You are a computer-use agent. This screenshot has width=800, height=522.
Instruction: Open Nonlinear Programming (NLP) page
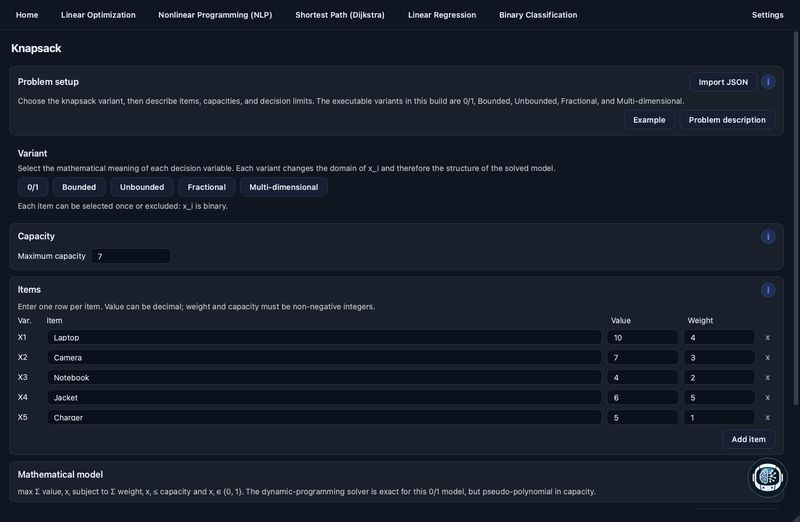click(215, 15)
